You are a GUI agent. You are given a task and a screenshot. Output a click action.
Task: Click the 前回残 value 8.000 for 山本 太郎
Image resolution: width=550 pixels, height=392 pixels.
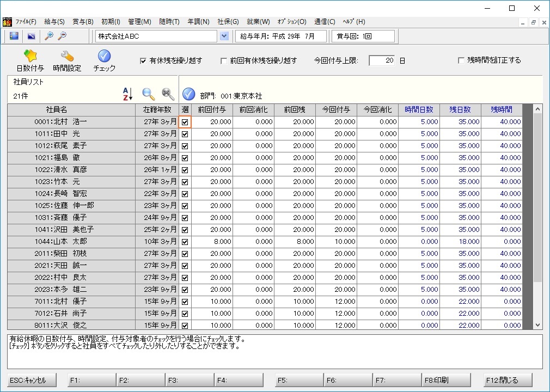pyautogui.click(x=295, y=242)
